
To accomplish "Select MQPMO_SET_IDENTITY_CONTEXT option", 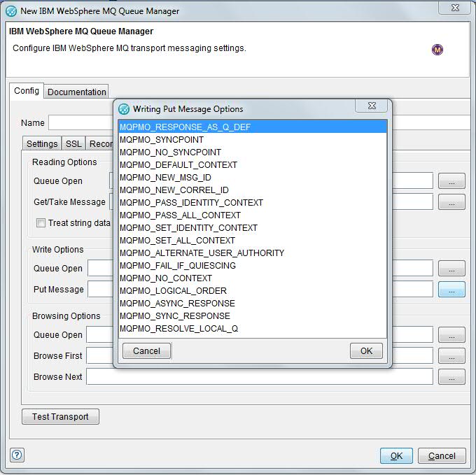I will click(253, 228).
